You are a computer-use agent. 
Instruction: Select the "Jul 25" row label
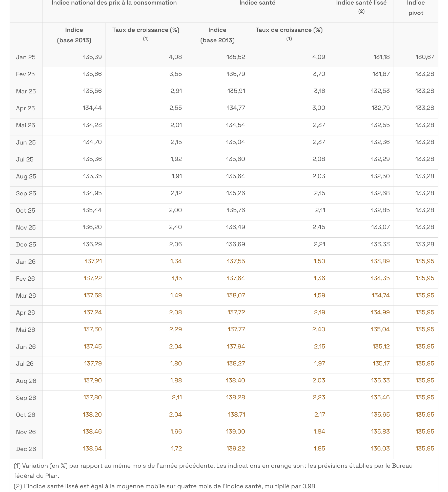click(x=25, y=159)
